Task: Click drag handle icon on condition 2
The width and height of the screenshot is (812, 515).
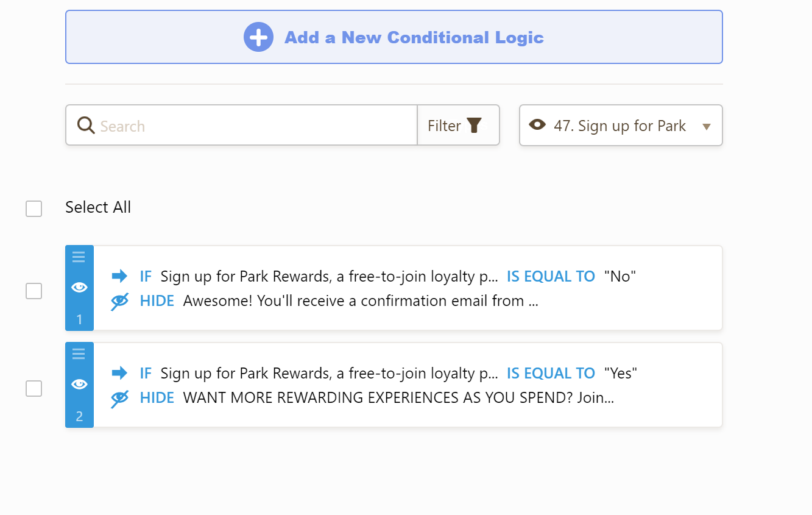Action: (x=79, y=354)
